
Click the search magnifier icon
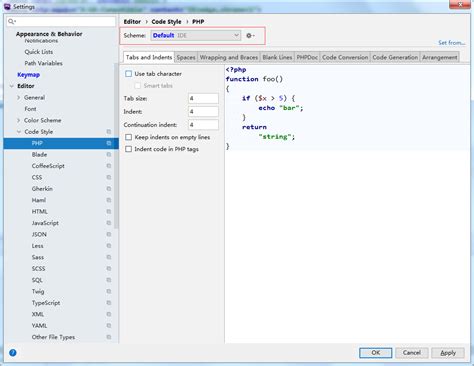click(x=12, y=22)
